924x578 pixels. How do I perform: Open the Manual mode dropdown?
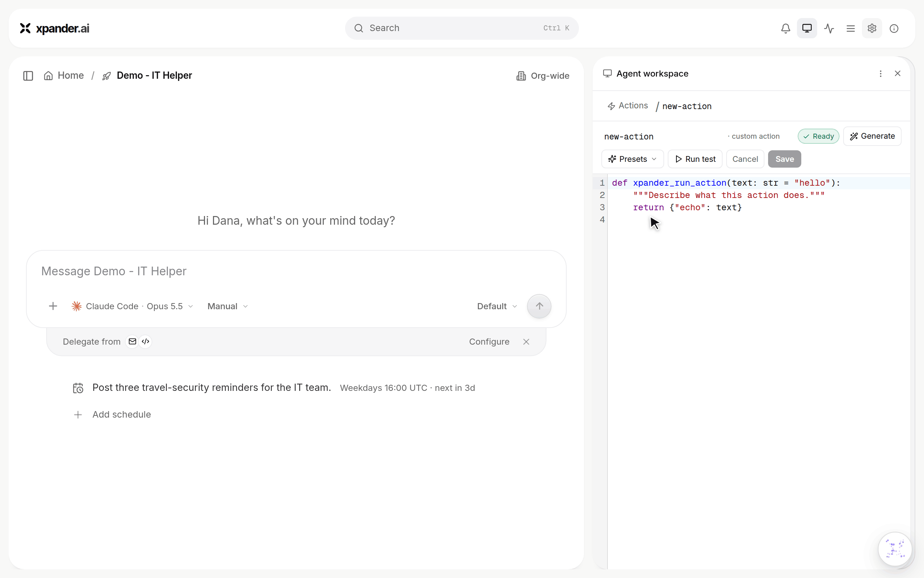coord(227,306)
